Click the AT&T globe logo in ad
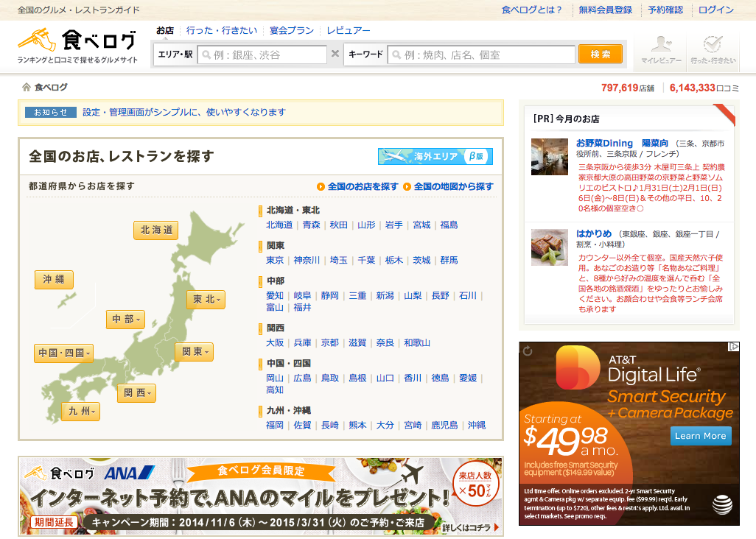The width and height of the screenshot is (756, 539). 722,505
